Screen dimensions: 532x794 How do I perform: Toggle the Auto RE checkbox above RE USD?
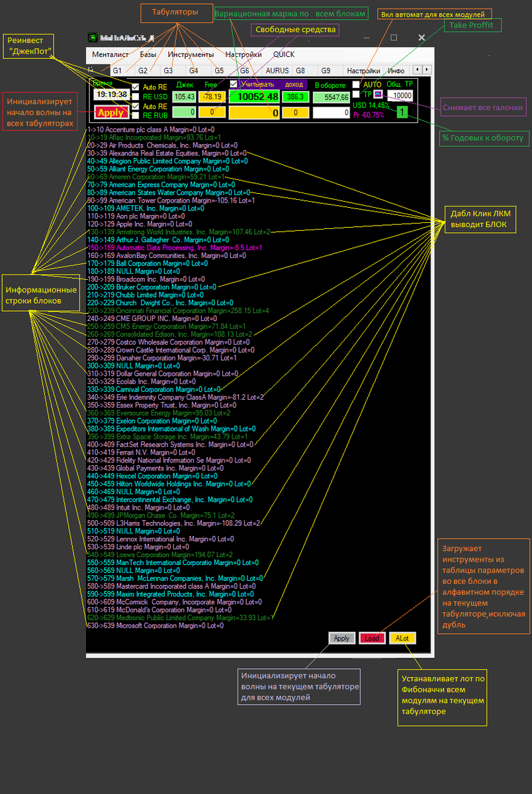pyautogui.click(x=136, y=87)
